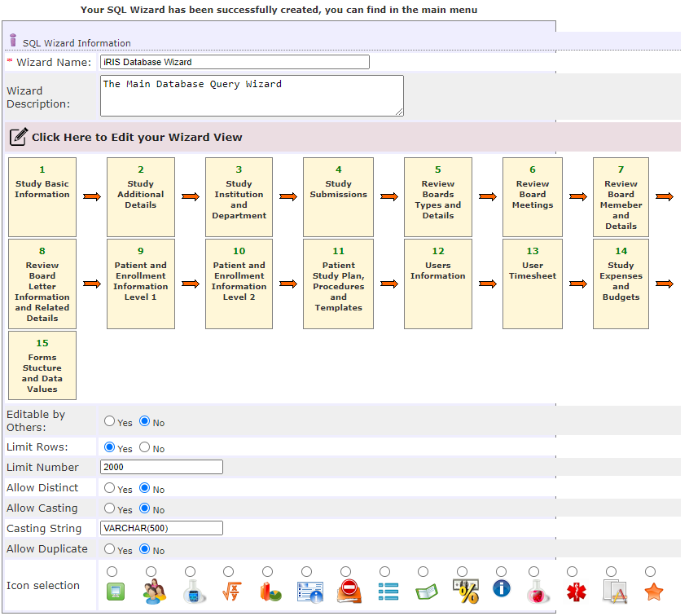Enable Allow Casting with Yes

(x=109, y=508)
